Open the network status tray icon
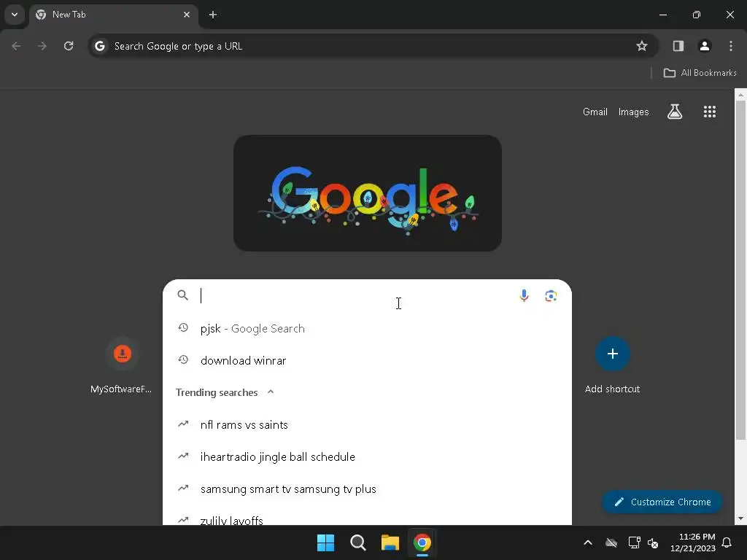The width and height of the screenshot is (747, 560). [634, 542]
